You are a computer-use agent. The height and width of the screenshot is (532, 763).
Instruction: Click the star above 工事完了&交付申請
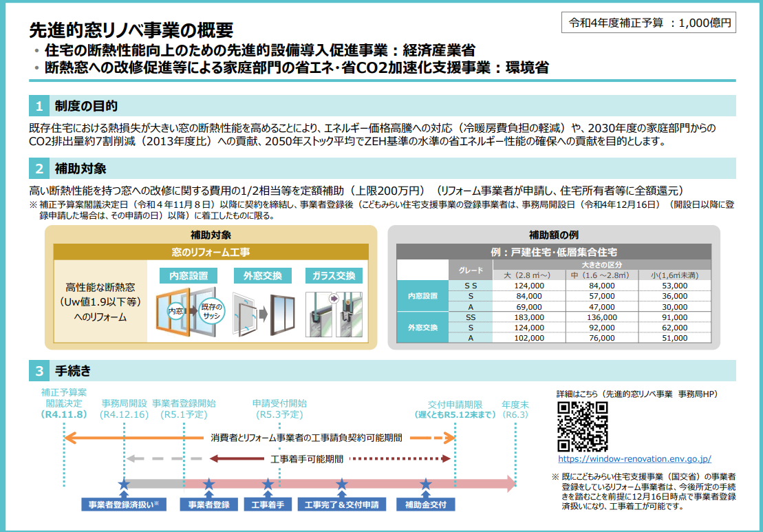[x=342, y=484]
